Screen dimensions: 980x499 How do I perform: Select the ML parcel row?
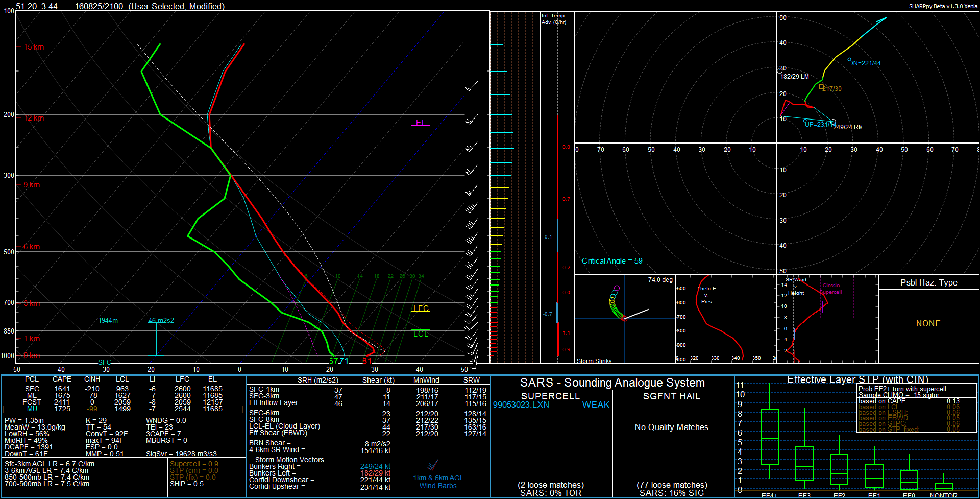point(123,395)
